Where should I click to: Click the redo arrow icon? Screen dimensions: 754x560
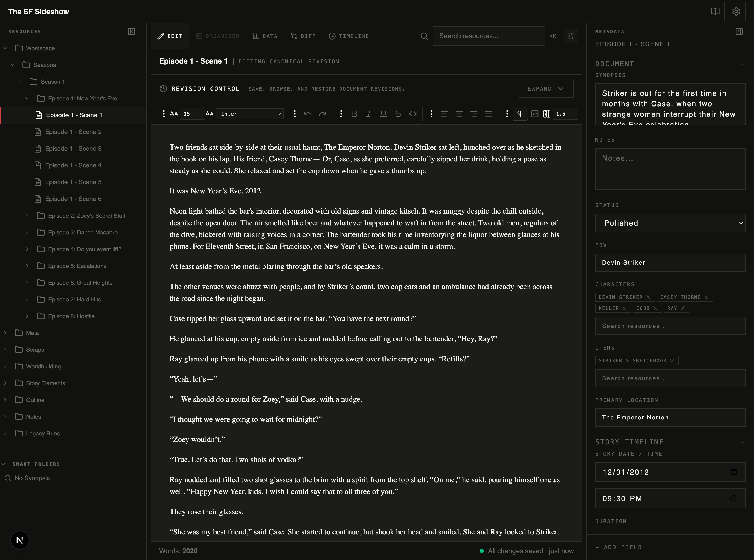tap(323, 114)
